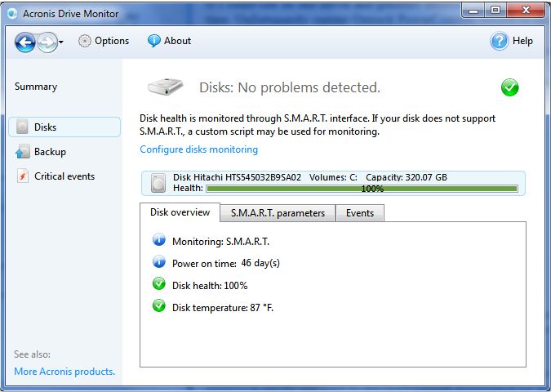
Task: Follow the More Acronis products link
Action: [64, 372]
